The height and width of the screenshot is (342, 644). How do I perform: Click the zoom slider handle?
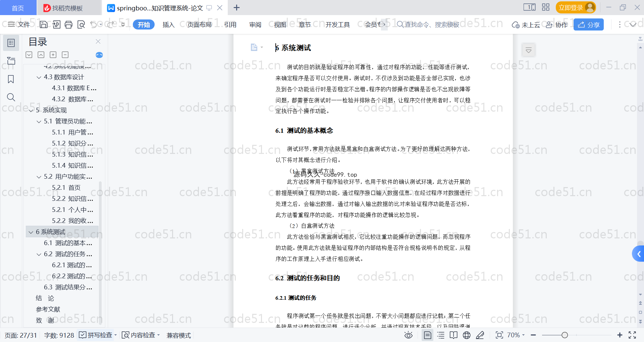click(565, 335)
